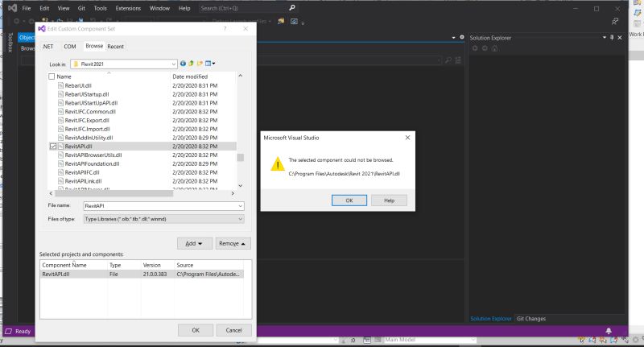Select RevitAPIFoundation.dll in the file list
Viewport: 644px width, 347px height.
click(x=92, y=164)
